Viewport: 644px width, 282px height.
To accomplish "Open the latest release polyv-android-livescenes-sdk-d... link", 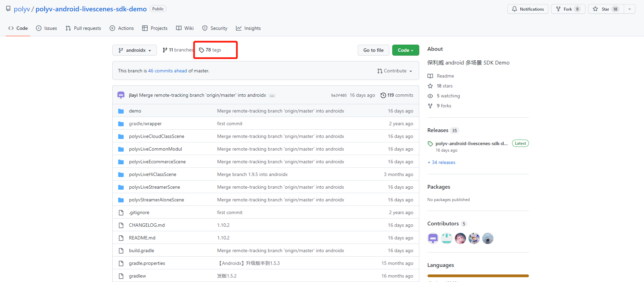I will pos(472,143).
